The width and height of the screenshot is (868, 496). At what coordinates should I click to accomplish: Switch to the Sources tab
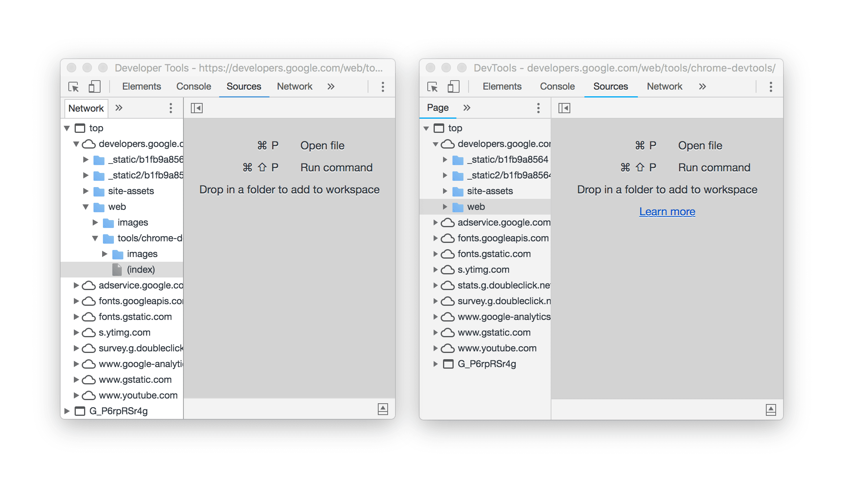[x=243, y=86]
